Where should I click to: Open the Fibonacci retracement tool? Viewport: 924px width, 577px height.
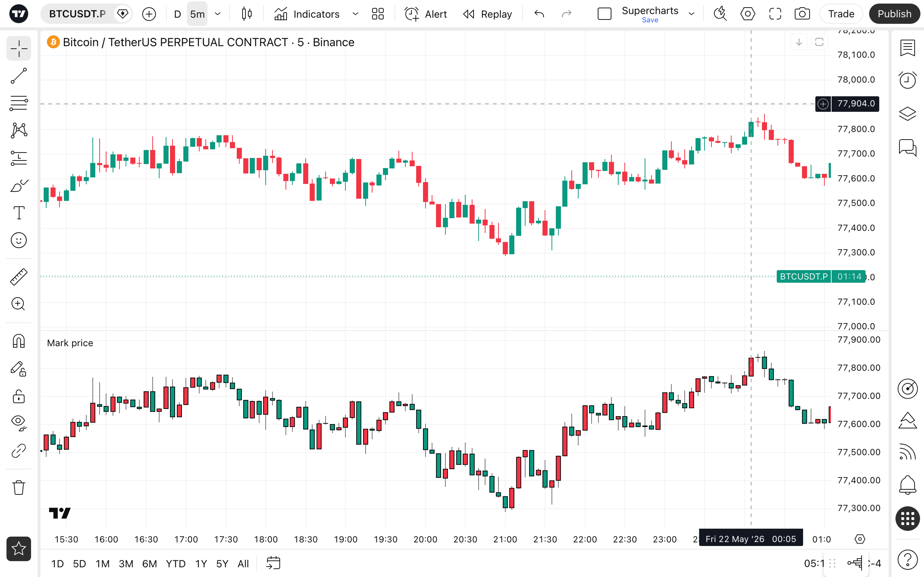tap(19, 103)
